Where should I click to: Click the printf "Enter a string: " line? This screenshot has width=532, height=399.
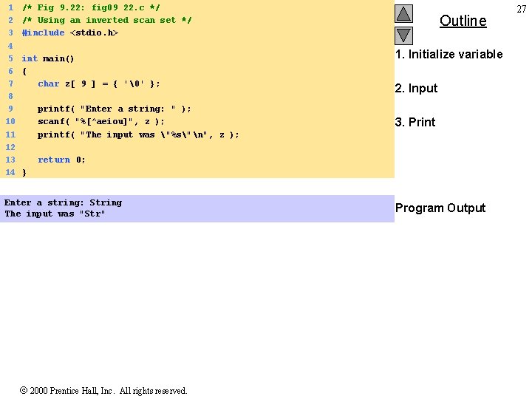coord(115,109)
